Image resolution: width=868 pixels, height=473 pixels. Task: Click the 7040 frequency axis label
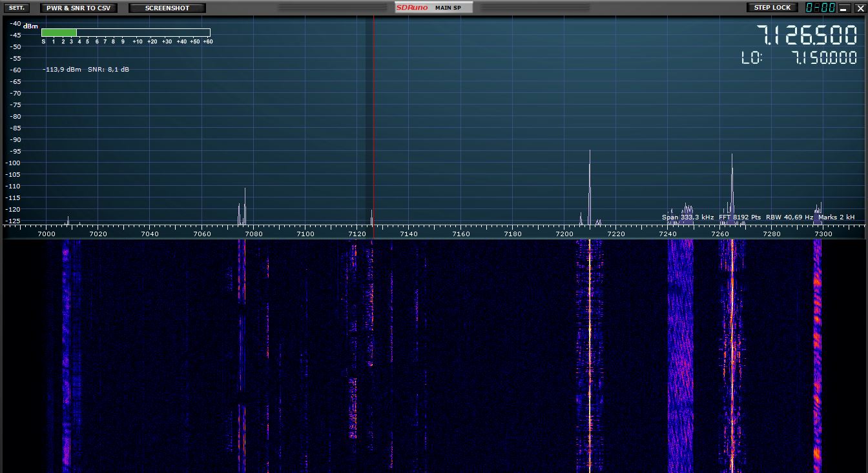coord(150,234)
